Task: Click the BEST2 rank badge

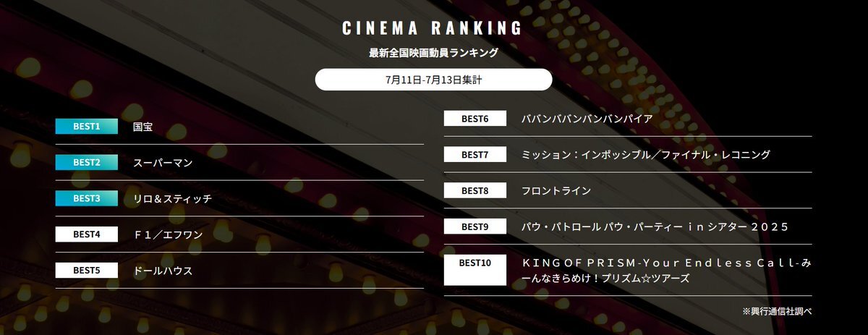Action: [x=86, y=163]
